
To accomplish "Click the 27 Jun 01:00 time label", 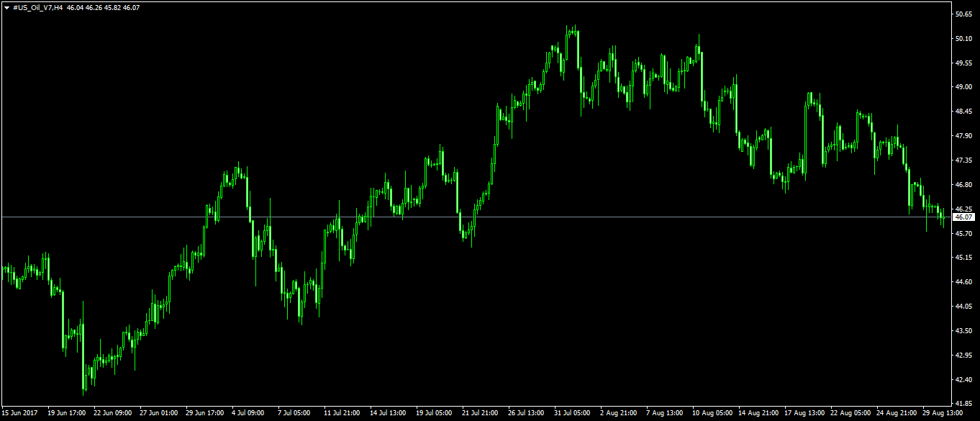I will (x=159, y=414).
